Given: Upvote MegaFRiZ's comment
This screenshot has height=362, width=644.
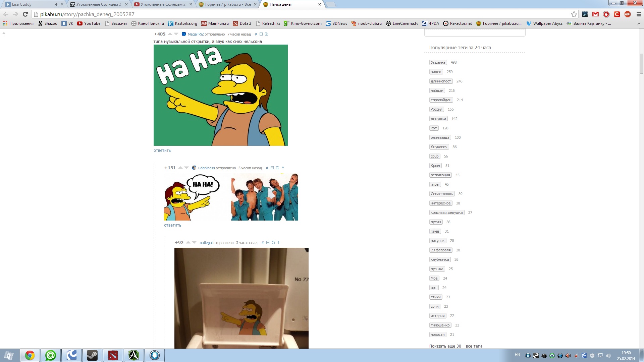Looking at the screenshot, I should click(x=170, y=34).
